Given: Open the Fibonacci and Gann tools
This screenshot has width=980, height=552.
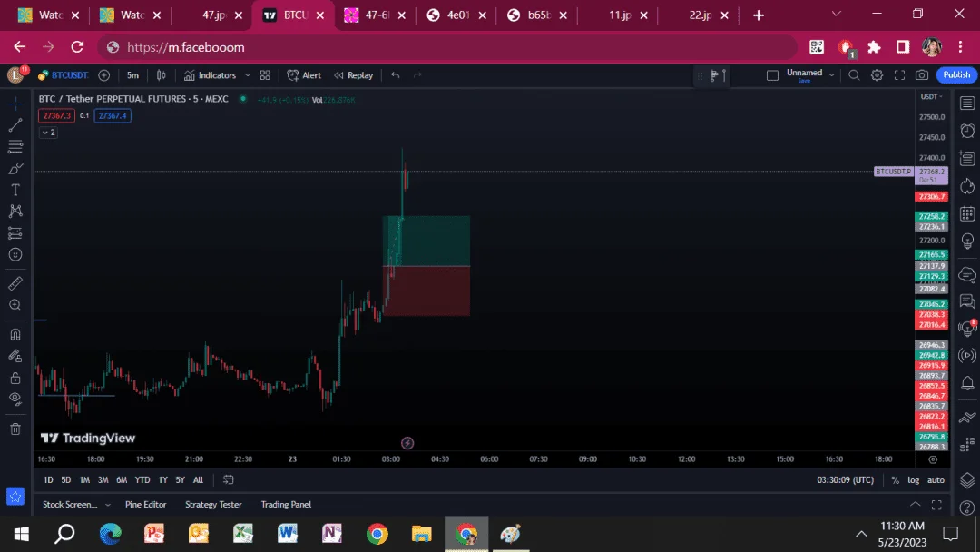Looking at the screenshot, I should pos(15,147).
